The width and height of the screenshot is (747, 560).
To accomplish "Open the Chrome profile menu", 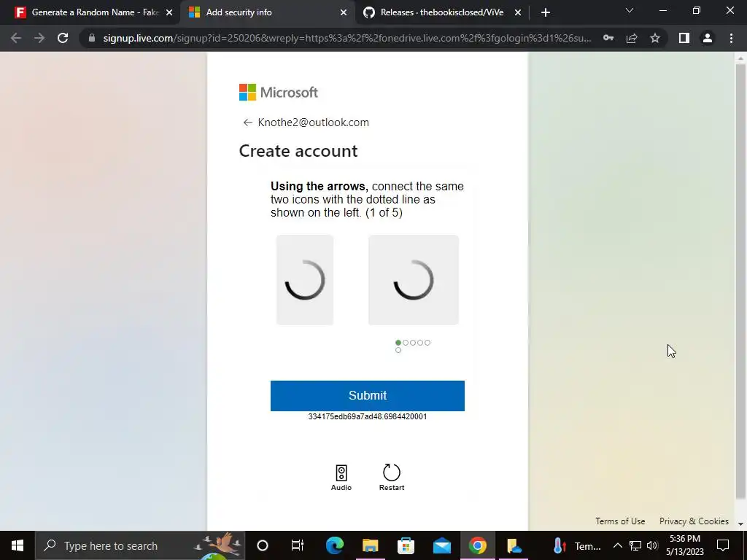I will pos(708,38).
